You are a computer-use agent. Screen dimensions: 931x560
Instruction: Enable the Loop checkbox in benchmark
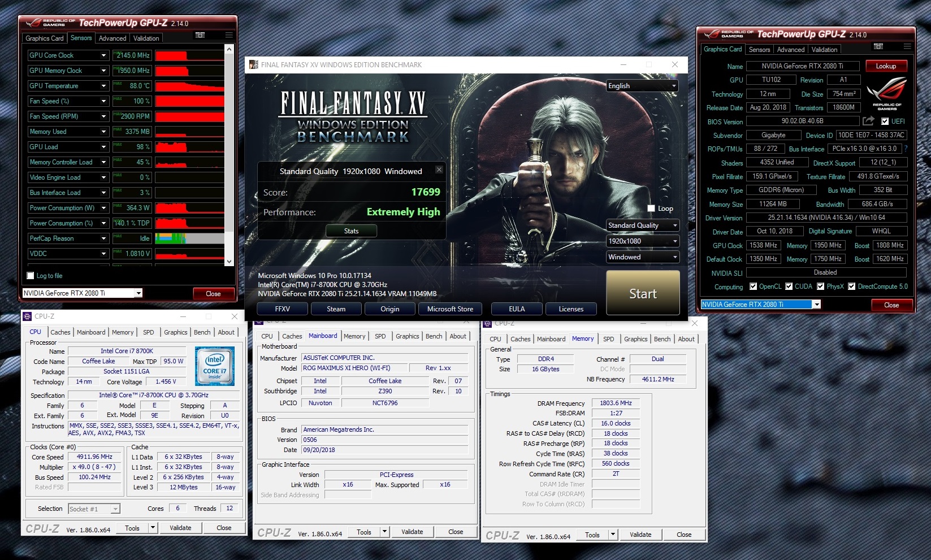click(651, 209)
